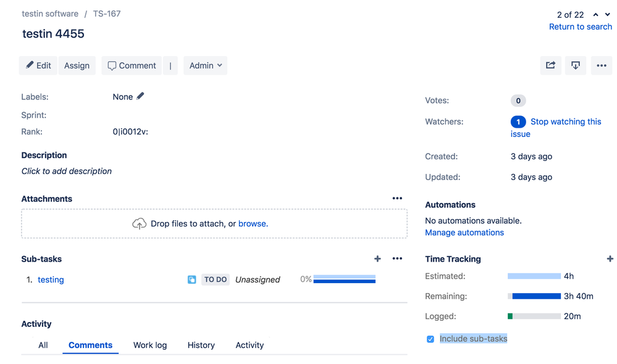The image size is (617, 364).
Task: Click the next issue chevron near 2 of 22
Action: pyautogui.click(x=607, y=14)
